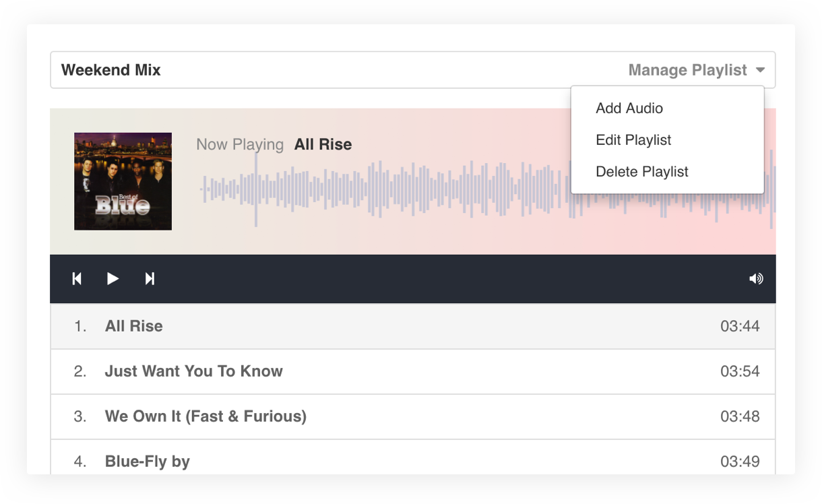Mute the volume speaker icon
The image size is (822, 504).
756,278
